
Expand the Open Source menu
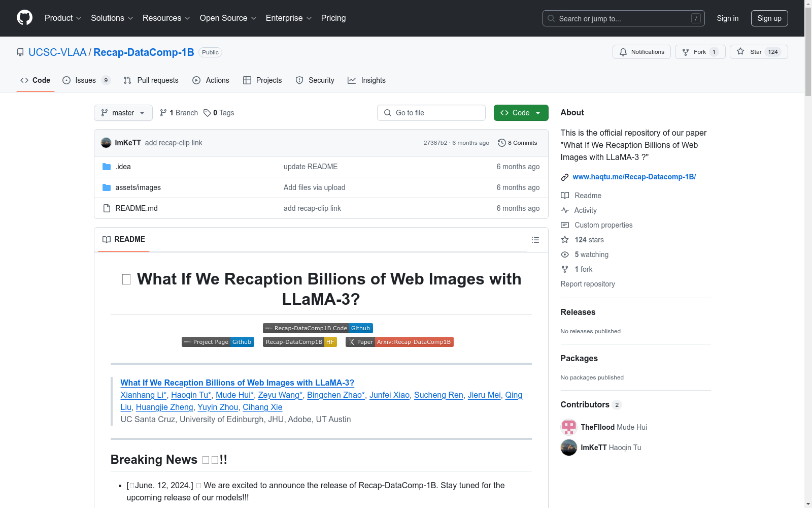pyautogui.click(x=228, y=18)
